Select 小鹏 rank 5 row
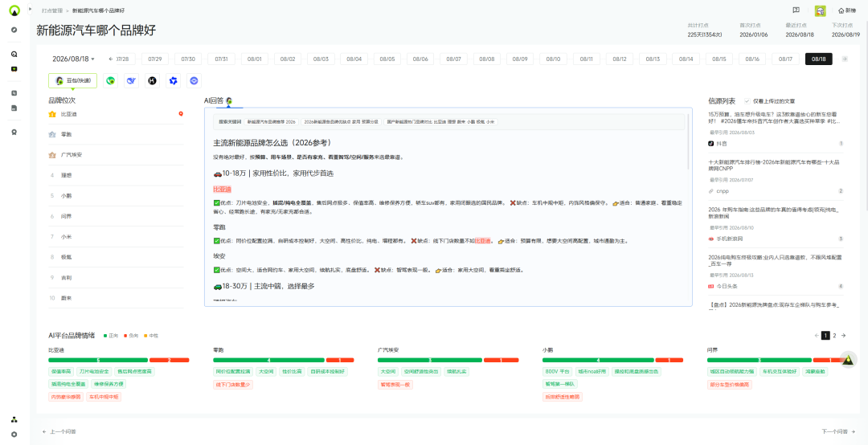The width and height of the screenshot is (868, 445). click(x=116, y=196)
